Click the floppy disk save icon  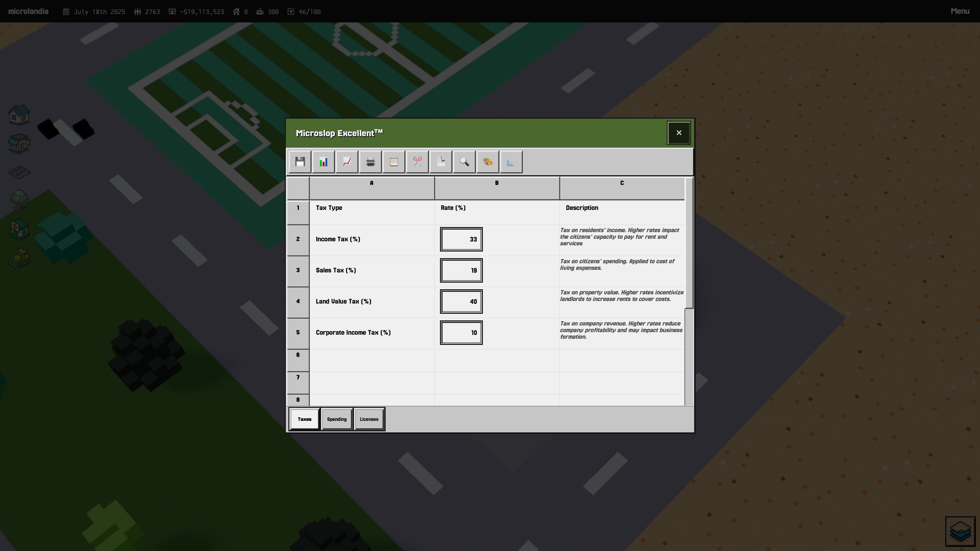pyautogui.click(x=300, y=162)
